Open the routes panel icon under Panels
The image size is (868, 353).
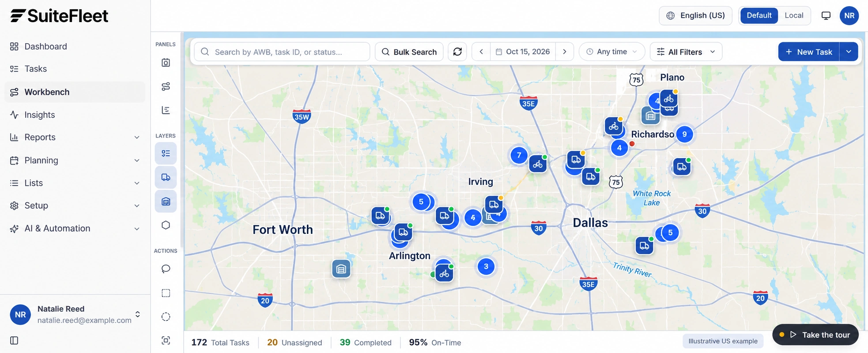166,86
